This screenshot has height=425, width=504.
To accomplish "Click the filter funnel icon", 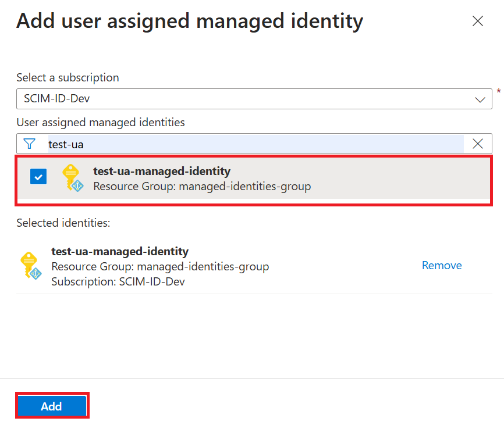I will pos(30,144).
